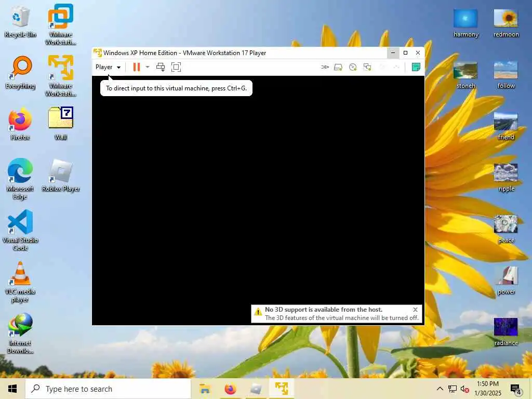Image resolution: width=532 pixels, height=399 pixels.
Task: Click the muted volume tray icon
Action: (x=465, y=389)
